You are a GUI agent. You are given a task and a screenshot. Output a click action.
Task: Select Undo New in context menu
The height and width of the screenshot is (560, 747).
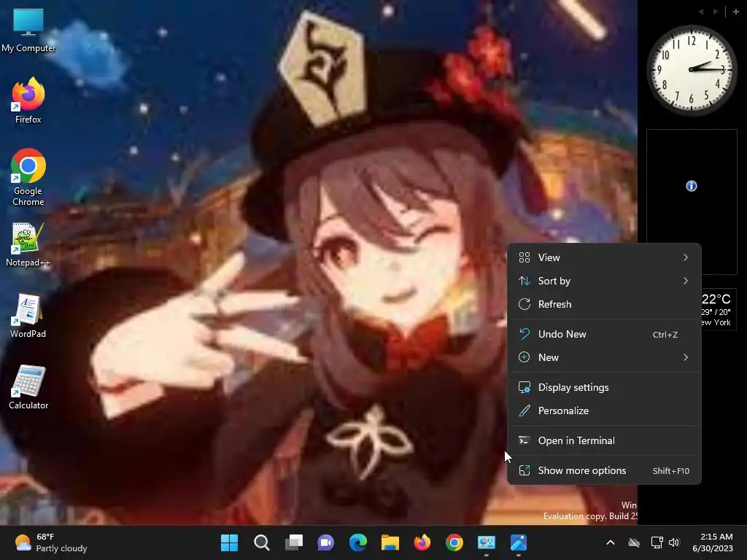(x=604, y=334)
